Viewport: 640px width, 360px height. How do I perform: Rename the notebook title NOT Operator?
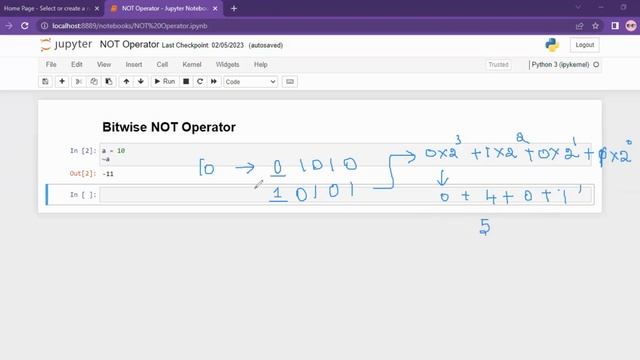click(x=129, y=44)
